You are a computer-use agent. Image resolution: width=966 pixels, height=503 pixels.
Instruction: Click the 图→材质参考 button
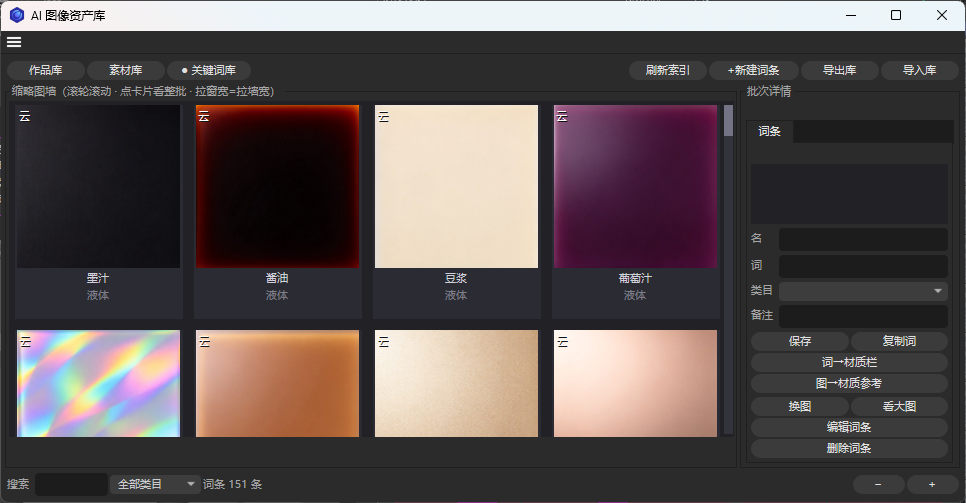click(849, 383)
